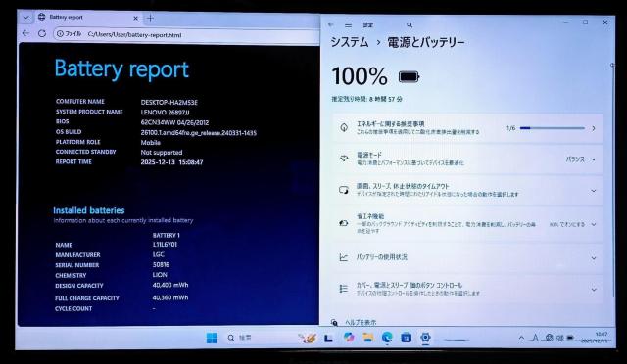
Task: Show hidden system tray icons chevron
Action: point(521,338)
